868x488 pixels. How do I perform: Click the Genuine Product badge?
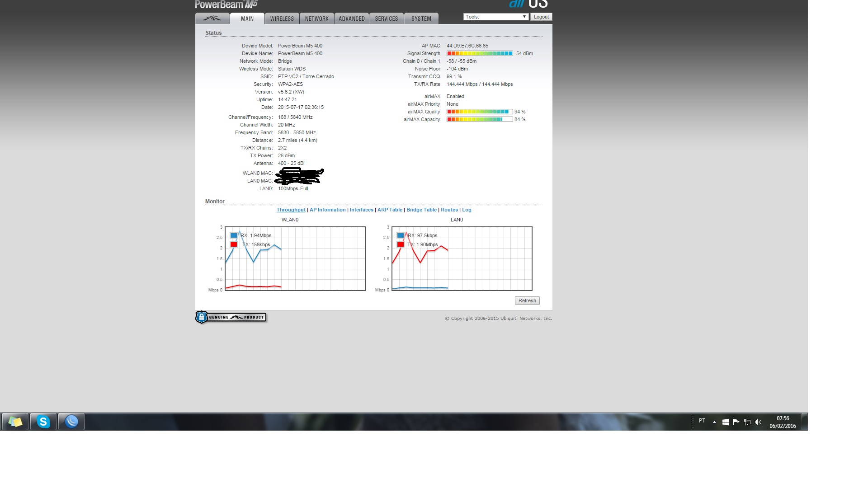coord(231,317)
